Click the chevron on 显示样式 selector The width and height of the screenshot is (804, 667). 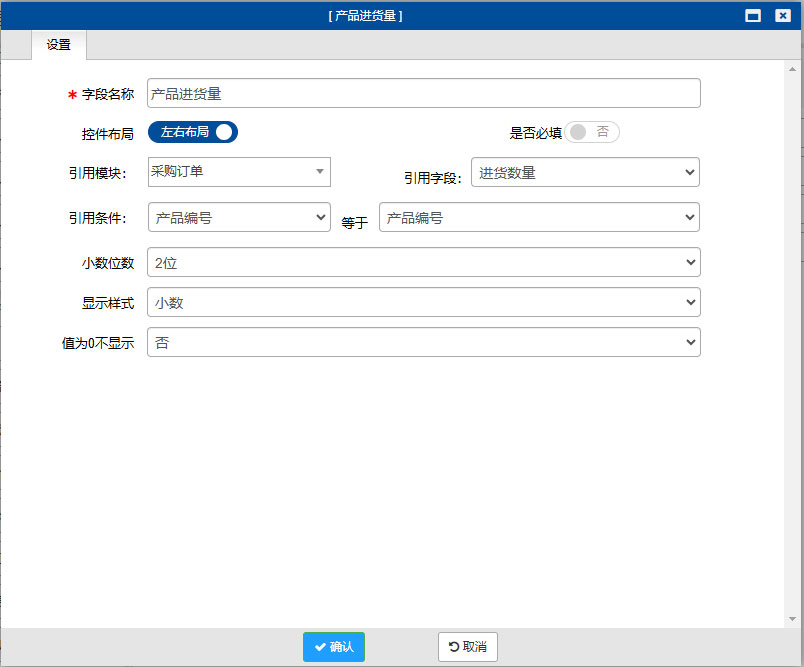688,302
